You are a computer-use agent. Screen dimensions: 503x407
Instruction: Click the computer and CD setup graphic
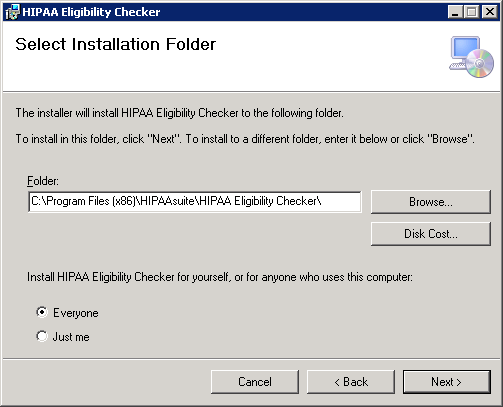coord(471,57)
